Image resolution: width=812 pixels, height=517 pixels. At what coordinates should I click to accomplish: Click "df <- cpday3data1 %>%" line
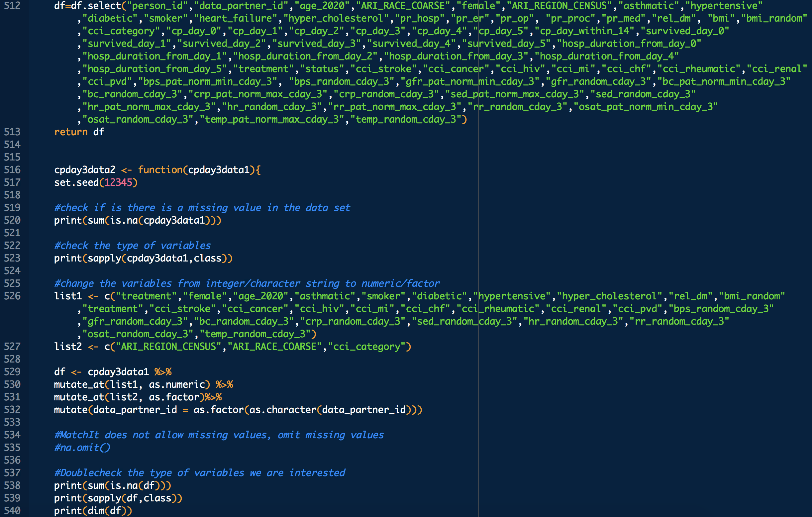coord(113,372)
